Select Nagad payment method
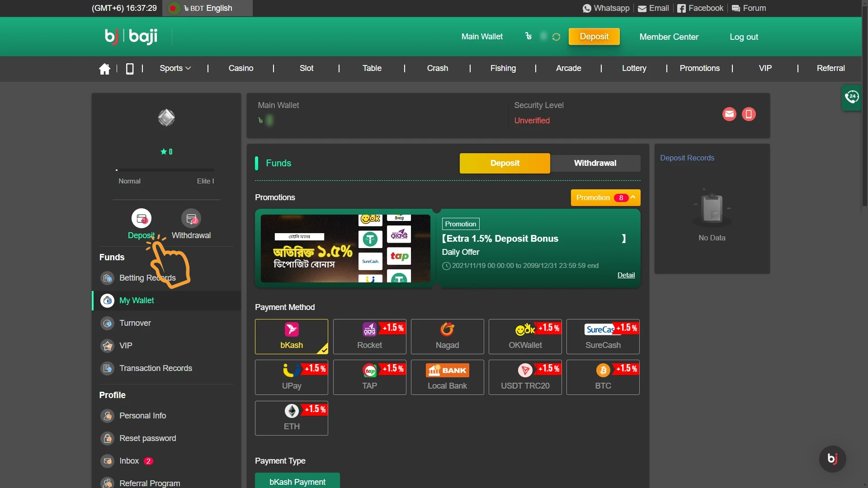Viewport: 868px width, 488px height. (x=448, y=337)
